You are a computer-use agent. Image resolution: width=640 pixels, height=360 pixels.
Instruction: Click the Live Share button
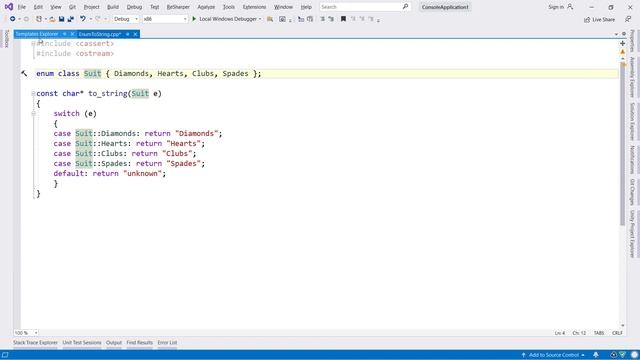(599, 20)
